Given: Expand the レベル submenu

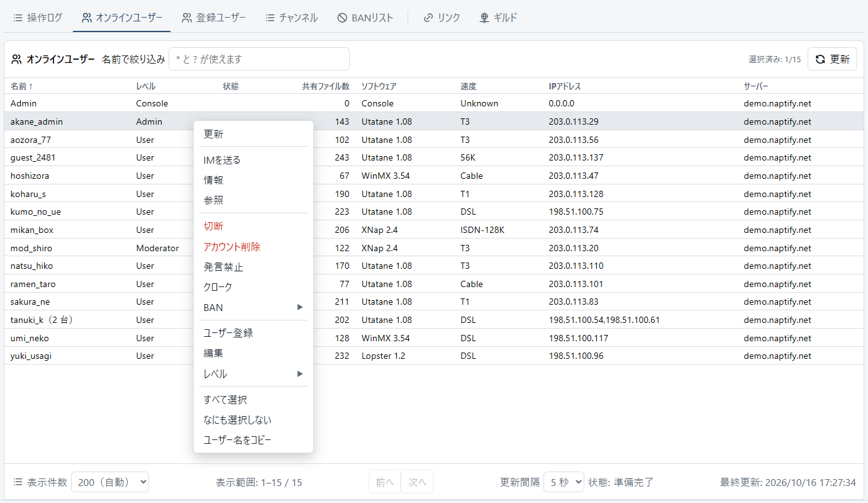Looking at the screenshot, I should point(253,374).
